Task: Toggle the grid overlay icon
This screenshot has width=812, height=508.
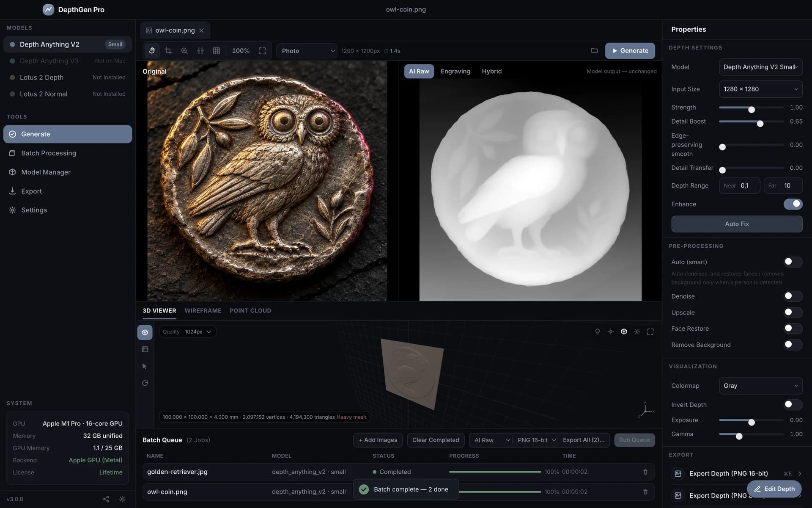Action: 217,51
